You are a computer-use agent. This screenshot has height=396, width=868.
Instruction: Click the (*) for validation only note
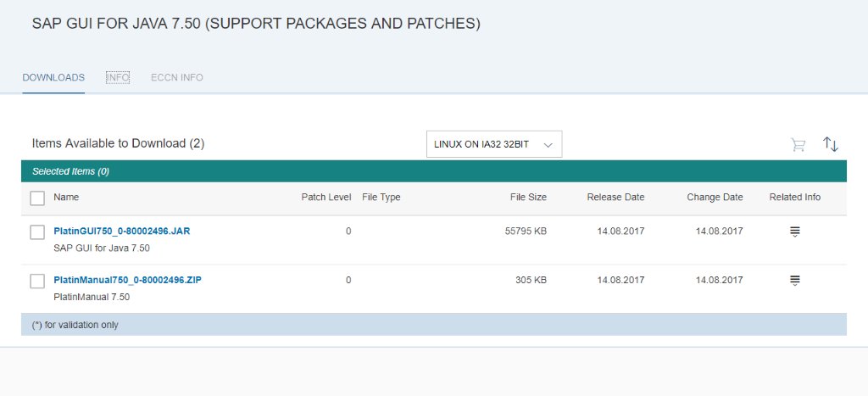click(75, 325)
